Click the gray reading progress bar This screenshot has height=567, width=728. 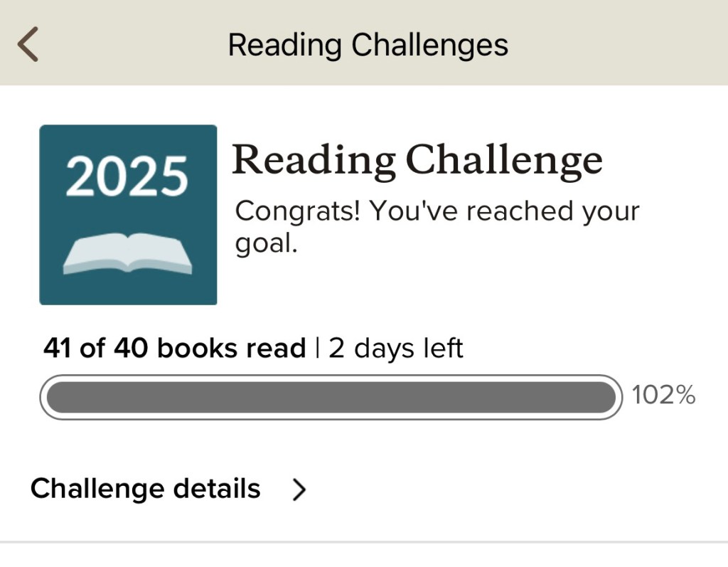click(331, 397)
